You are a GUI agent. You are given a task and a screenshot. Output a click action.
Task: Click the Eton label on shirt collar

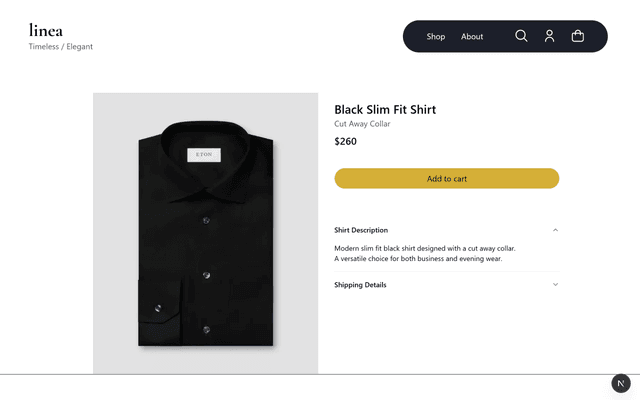(204, 155)
